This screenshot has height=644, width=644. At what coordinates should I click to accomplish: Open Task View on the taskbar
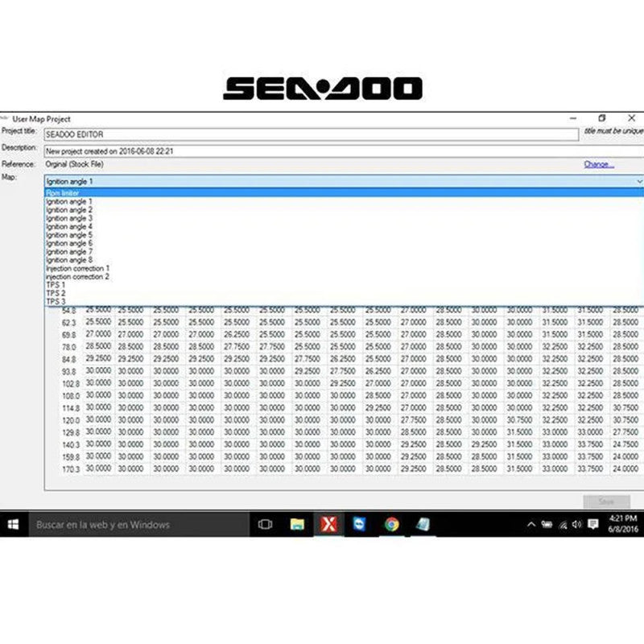click(265, 525)
